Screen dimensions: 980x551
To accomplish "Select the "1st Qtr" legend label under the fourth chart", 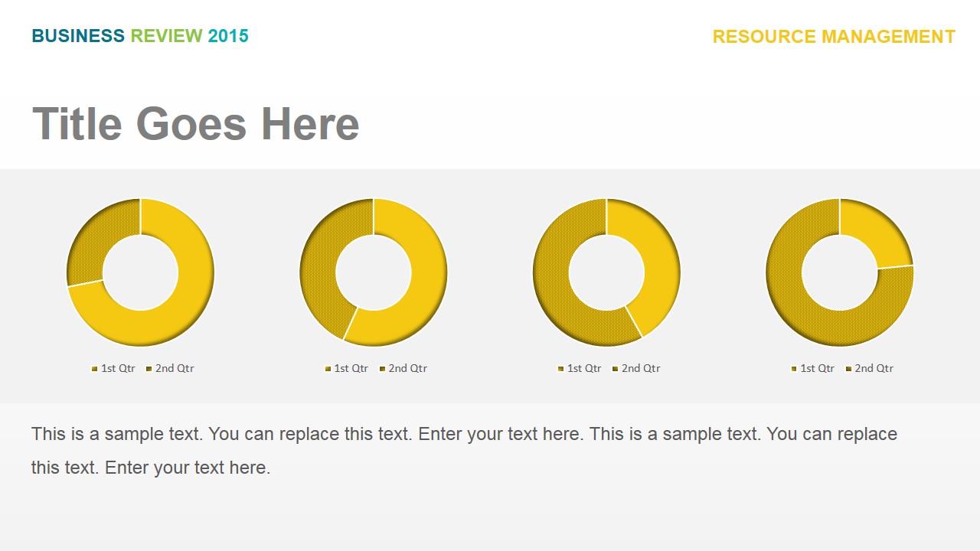I will (x=817, y=368).
